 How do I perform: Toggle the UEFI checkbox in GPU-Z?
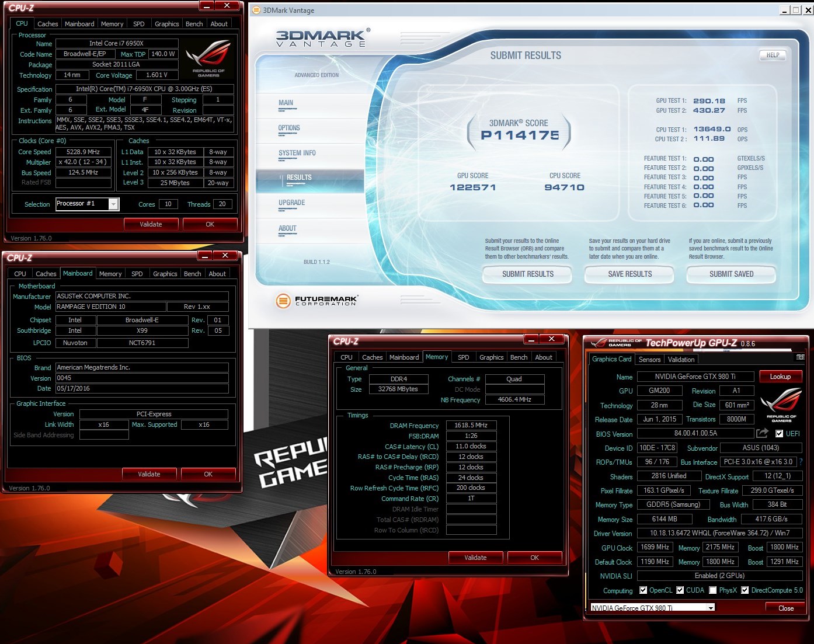(779, 434)
